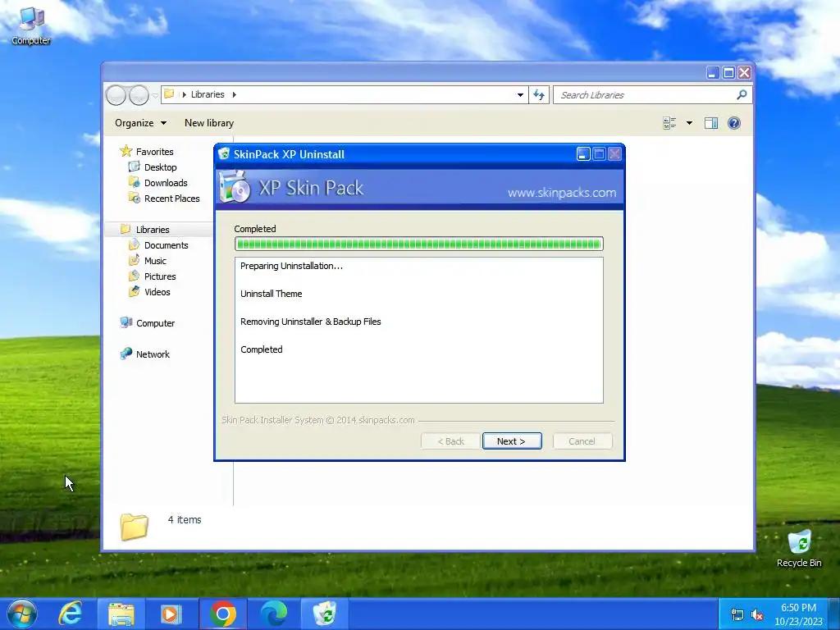The height and width of the screenshot is (630, 840).
Task: Open Google Chrome from the taskbar
Action: point(223,614)
